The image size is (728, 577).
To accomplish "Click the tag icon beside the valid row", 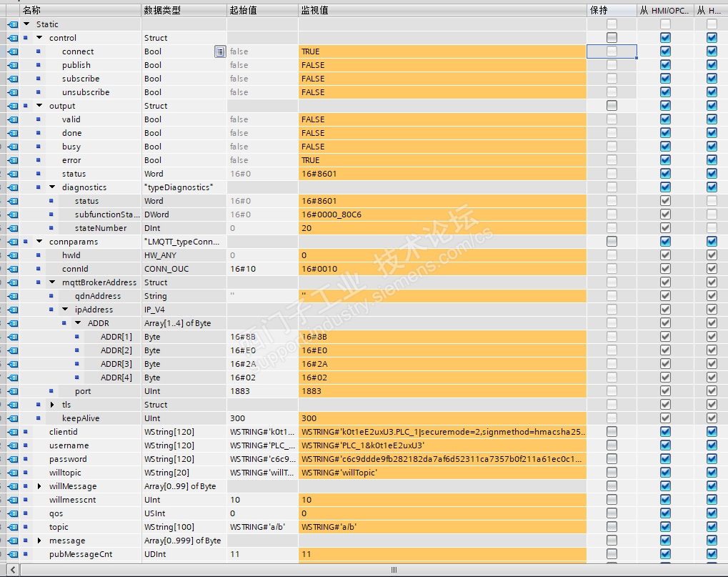I will pos(13,119).
